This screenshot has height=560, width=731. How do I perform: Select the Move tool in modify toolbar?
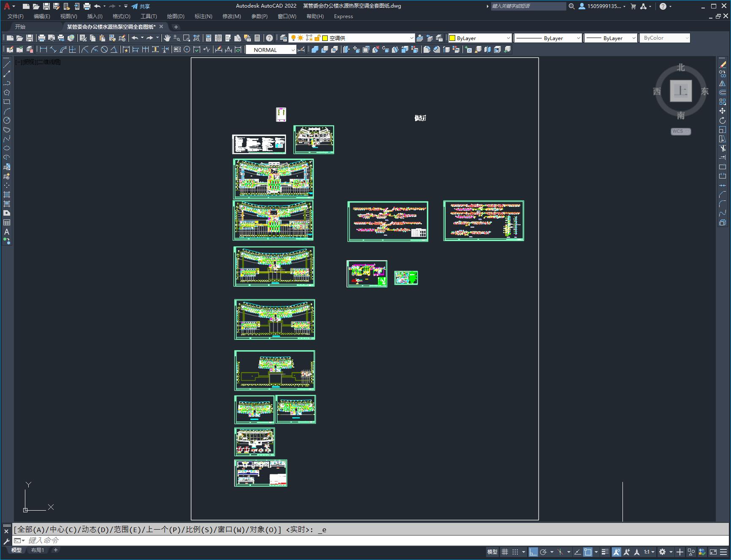click(x=723, y=111)
